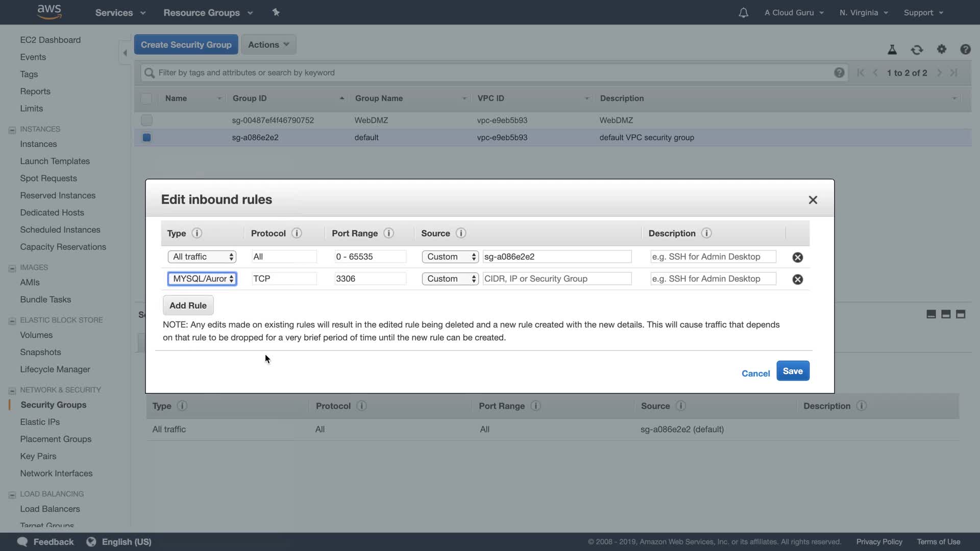Remove the All traffic inbound rule
Viewport: 980px width, 551px height.
click(797, 257)
